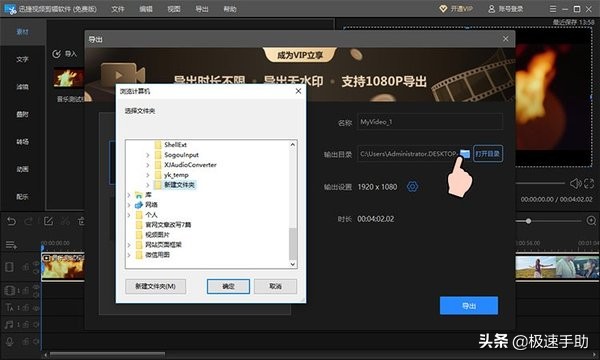This screenshot has width=600, height=360.
Task: Click the 打开目录 button
Action: coord(488,154)
